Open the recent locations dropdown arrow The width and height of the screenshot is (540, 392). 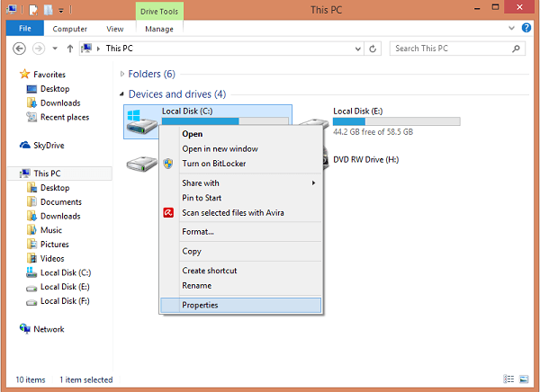[55, 49]
